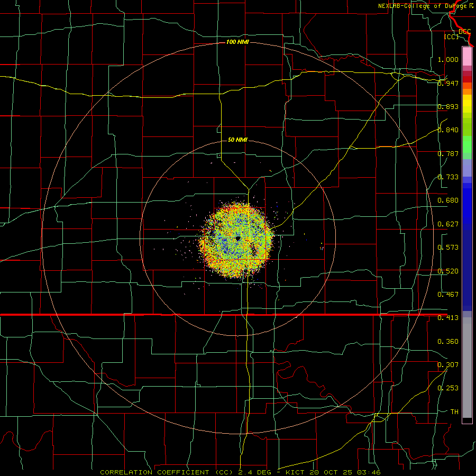This screenshot has height=476, width=476.
Task: Click the 0.520 color scale value
Action: 448,271
